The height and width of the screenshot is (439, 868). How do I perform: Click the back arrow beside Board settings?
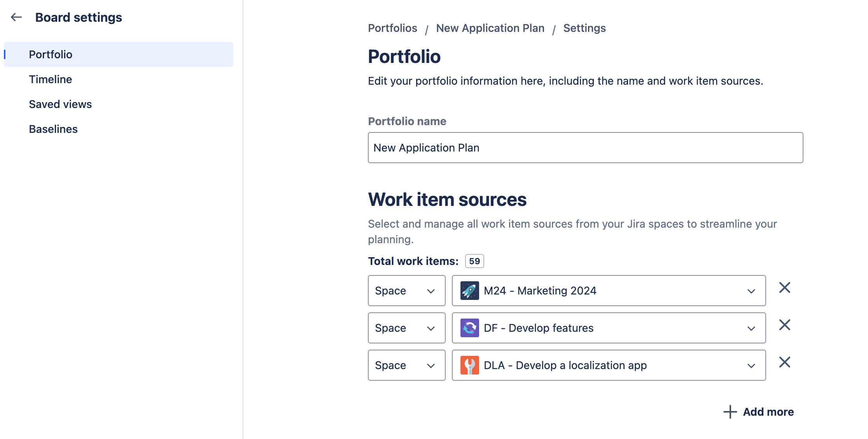coord(16,17)
